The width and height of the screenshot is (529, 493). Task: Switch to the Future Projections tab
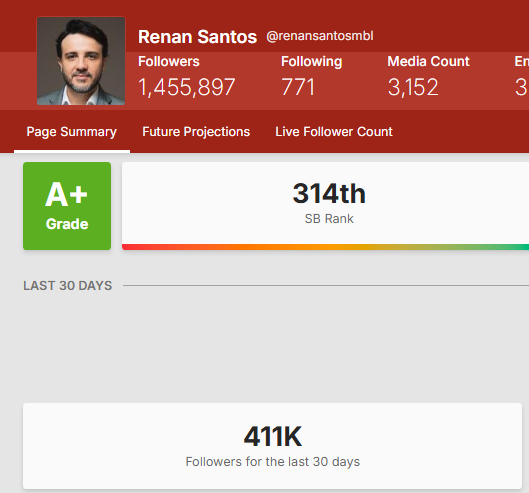pos(196,132)
